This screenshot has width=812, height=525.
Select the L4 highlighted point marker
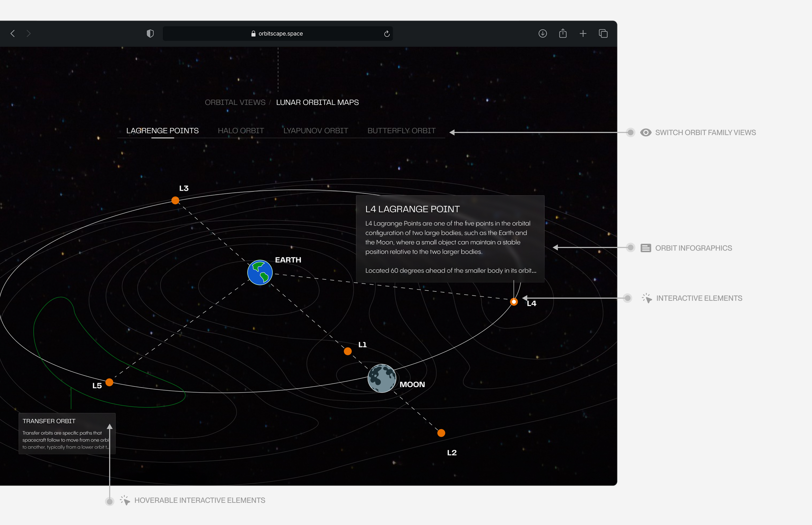(514, 302)
